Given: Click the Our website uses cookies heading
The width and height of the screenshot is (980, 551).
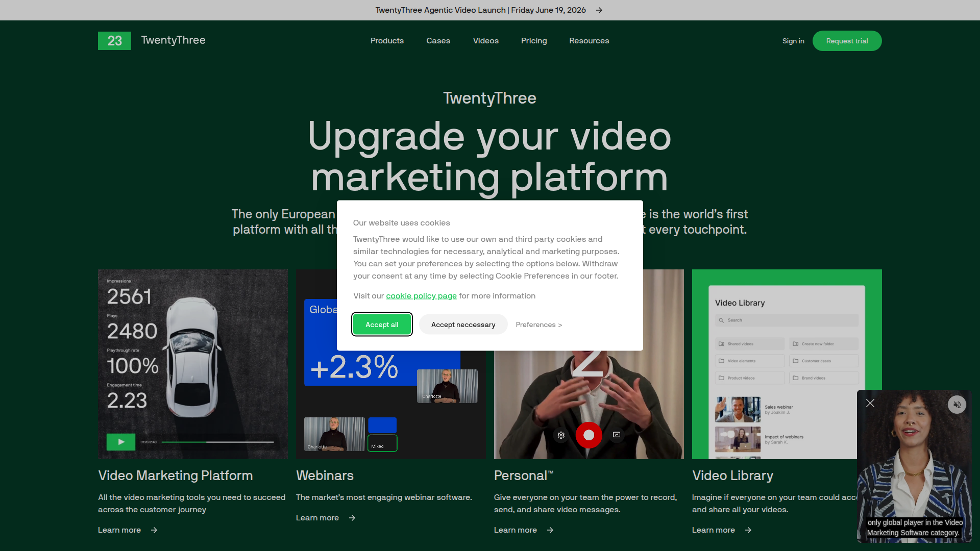Looking at the screenshot, I should 402,223.
